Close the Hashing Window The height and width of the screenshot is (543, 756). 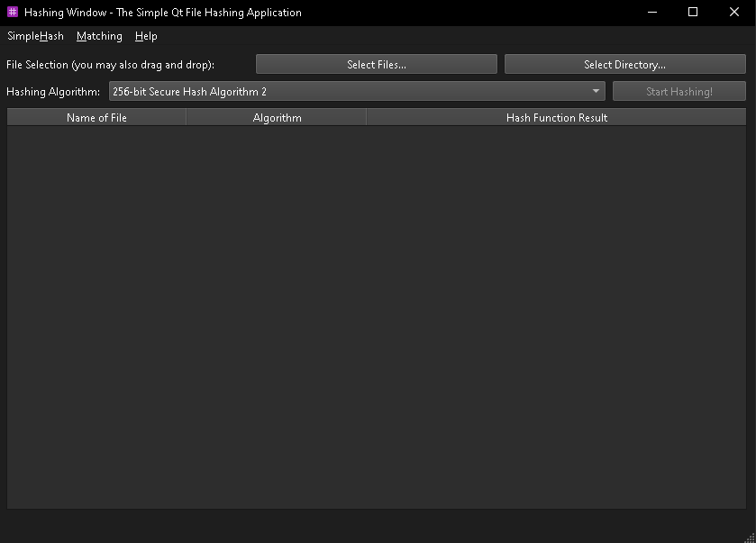point(734,13)
